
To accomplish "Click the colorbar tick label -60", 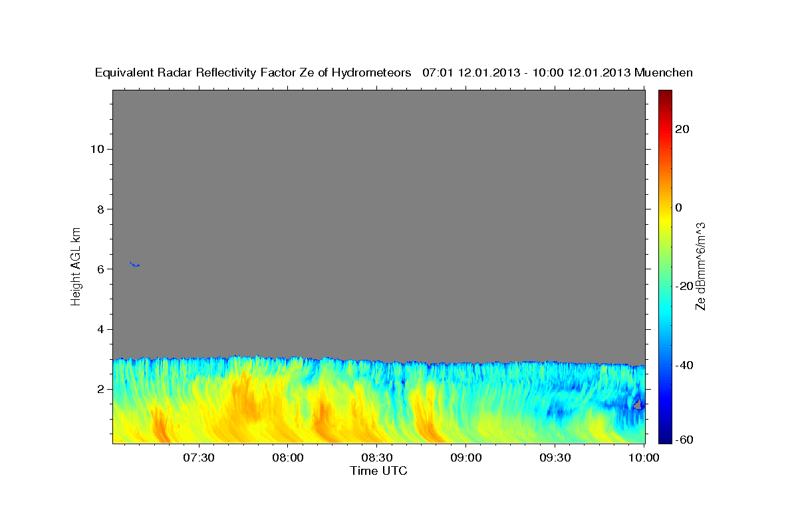I will point(686,440).
